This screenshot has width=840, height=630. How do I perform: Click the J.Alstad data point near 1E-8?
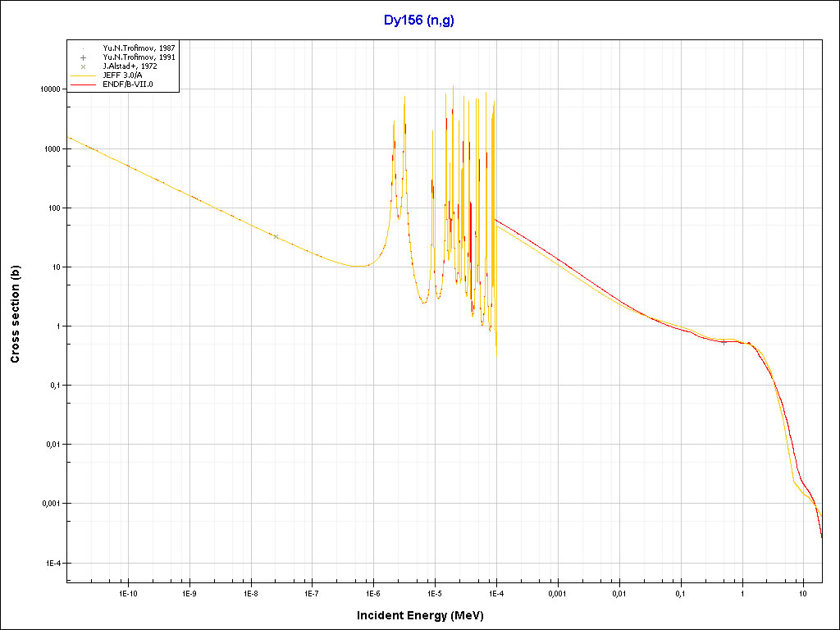(276, 236)
